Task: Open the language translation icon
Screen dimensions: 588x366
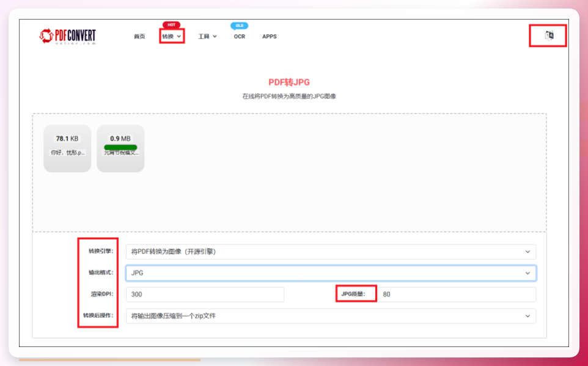Action: pos(549,35)
